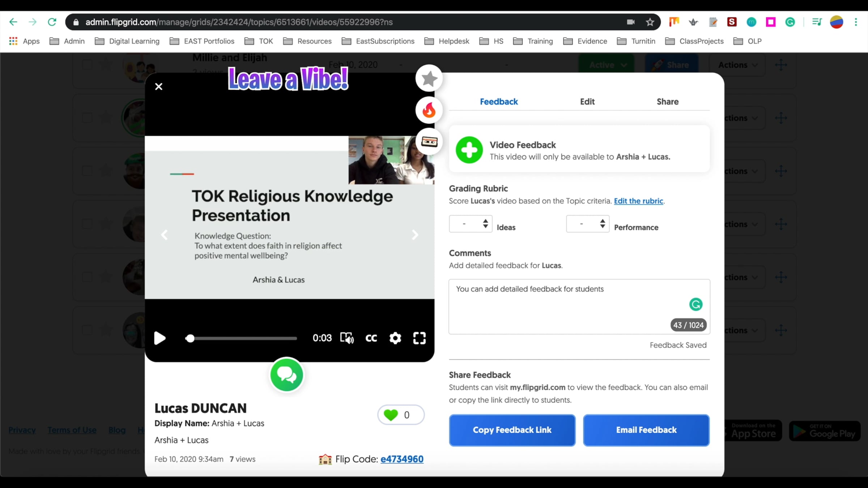
Task: Switch to the Share tab
Action: click(667, 102)
